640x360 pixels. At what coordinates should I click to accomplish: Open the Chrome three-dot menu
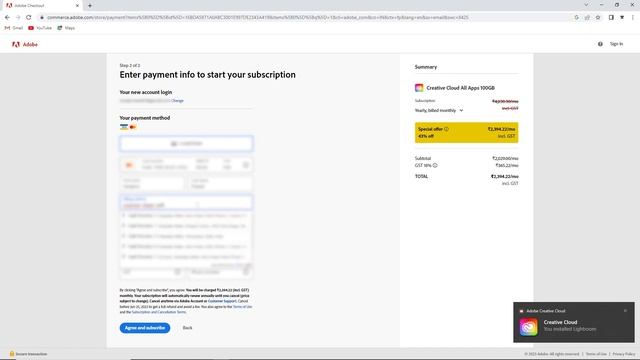click(633, 18)
